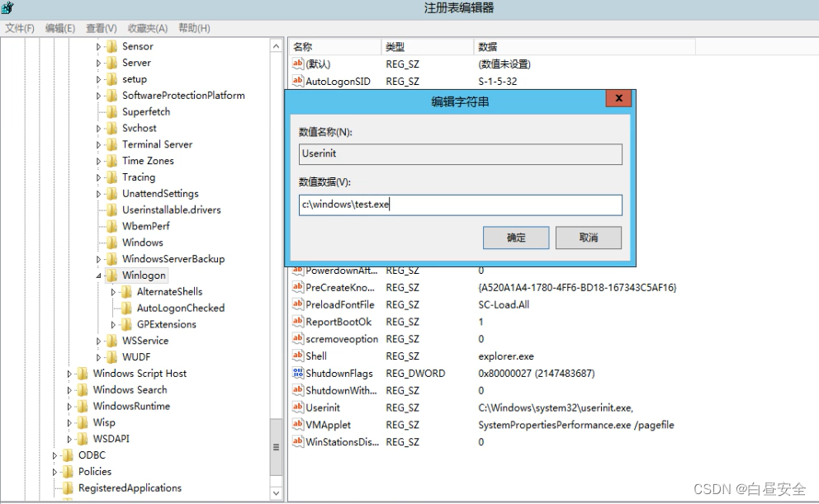This screenshot has width=819, height=504.
Task: Expand the Windows Script Host node
Action: (69, 374)
